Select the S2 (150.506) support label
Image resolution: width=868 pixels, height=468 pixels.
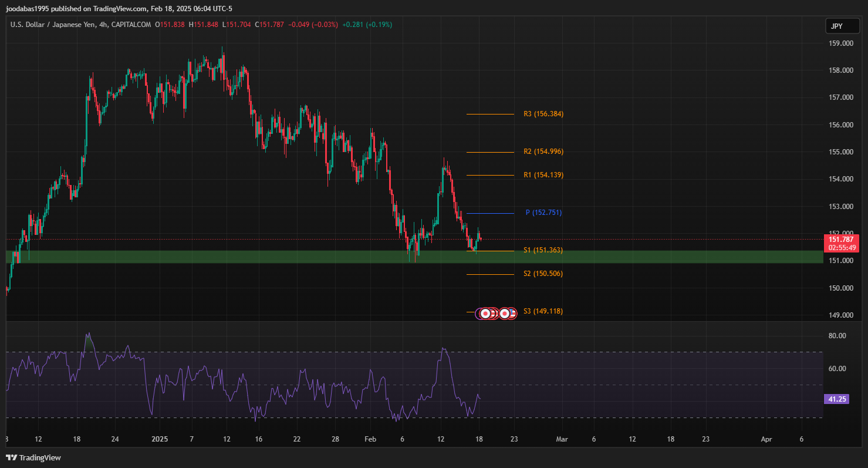click(x=543, y=274)
